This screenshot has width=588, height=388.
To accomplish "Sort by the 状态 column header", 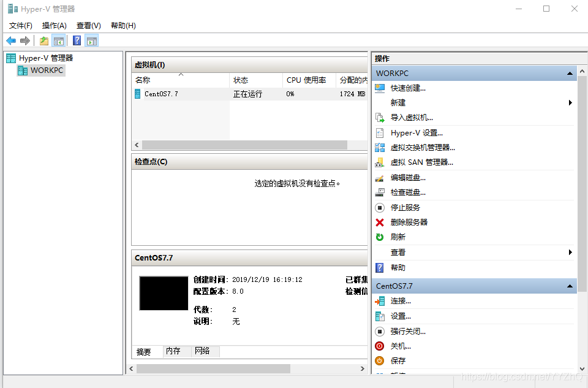I will (256, 80).
